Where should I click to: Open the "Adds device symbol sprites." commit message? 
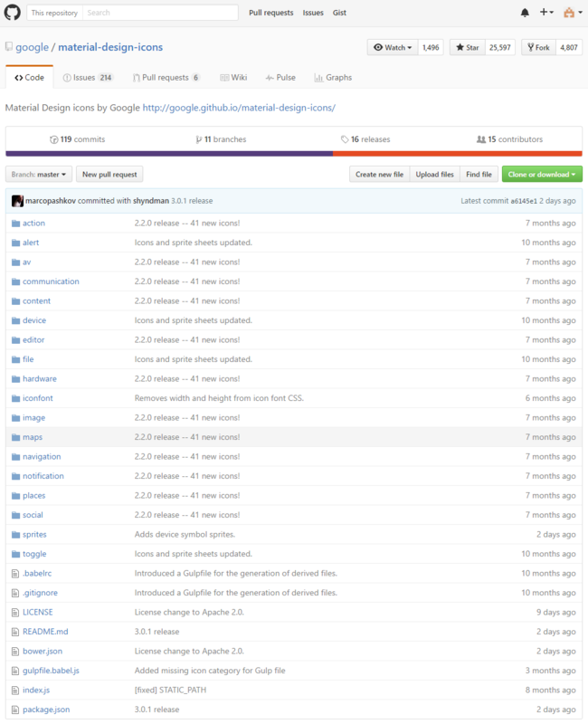point(185,534)
